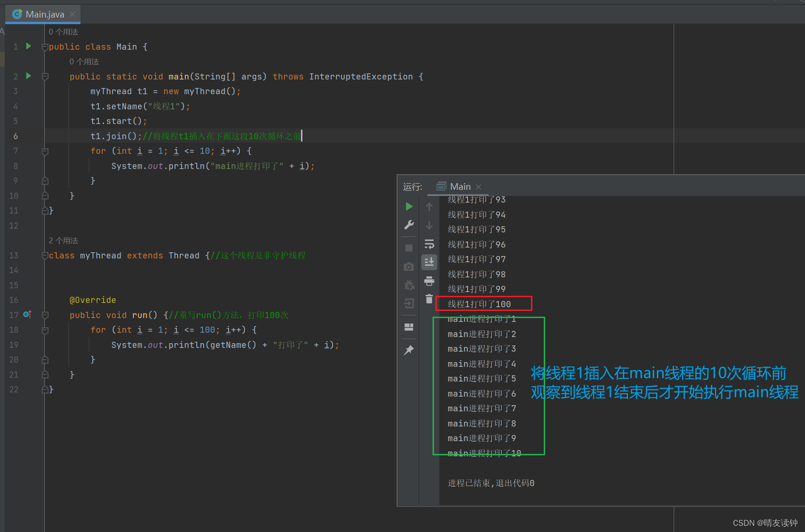805x532 pixels.
Task: Click console line 'main进程打印了9'
Action: 482,438
